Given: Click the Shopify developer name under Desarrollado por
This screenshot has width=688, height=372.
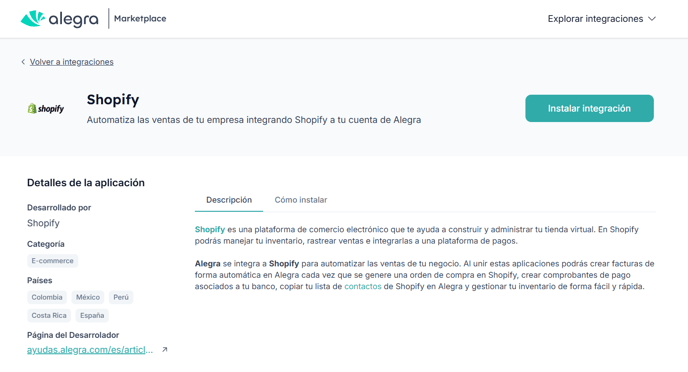Looking at the screenshot, I should [43, 223].
